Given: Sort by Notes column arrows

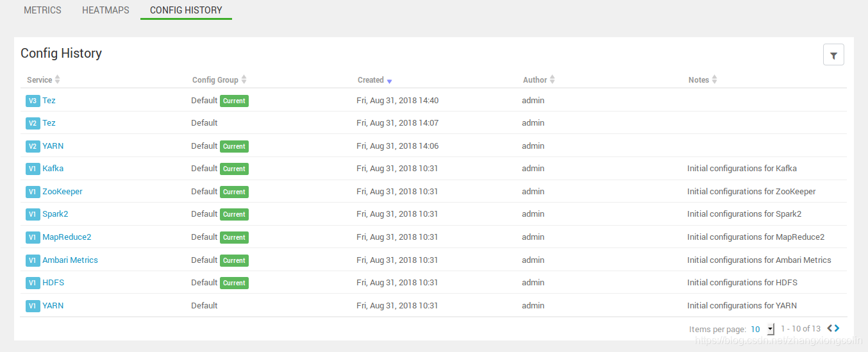Looking at the screenshot, I should pos(714,80).
